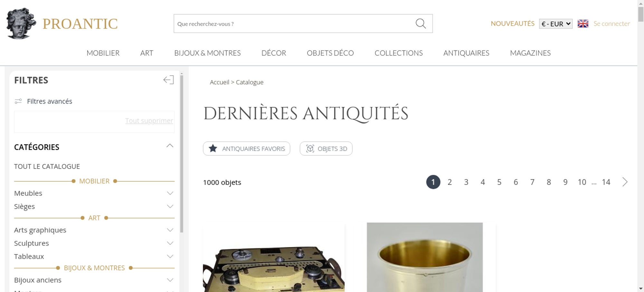Viewport: 644px width, 292px height.
Task: Go to next page arrow
Action: (x=625, y=182)
